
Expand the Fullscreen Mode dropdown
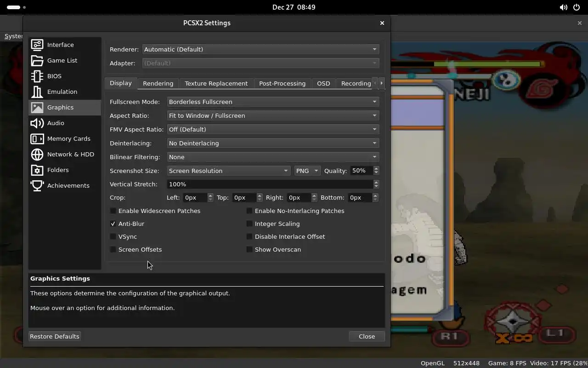(273, 102)
